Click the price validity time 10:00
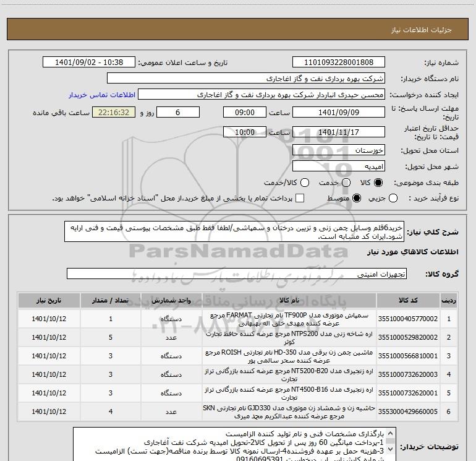 tap(245, 132)
